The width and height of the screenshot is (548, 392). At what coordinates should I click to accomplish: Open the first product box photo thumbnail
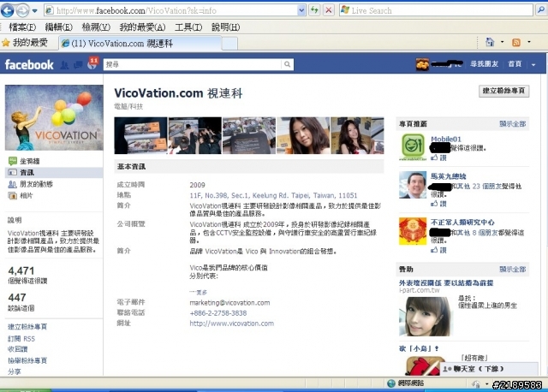click(x=140, y=135)
